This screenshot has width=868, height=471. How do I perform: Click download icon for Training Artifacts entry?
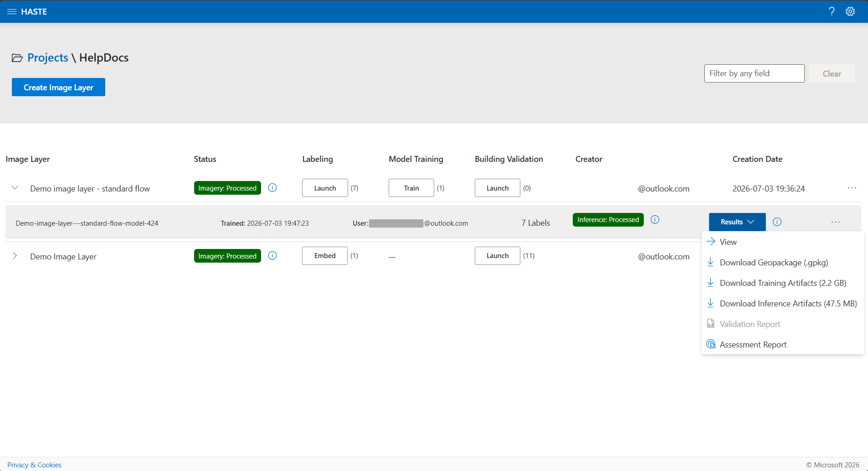tap(710, 283)
